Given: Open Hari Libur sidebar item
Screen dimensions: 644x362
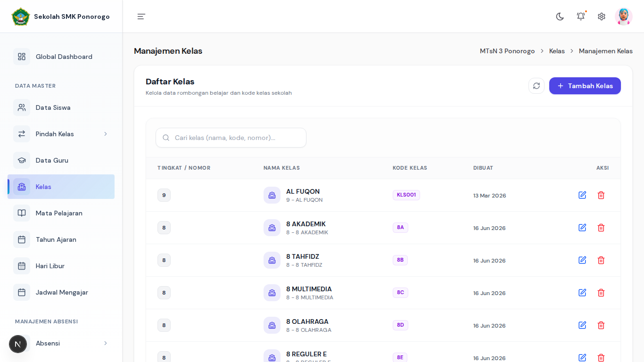Looking at the screenshot, I should pos(61,266).
